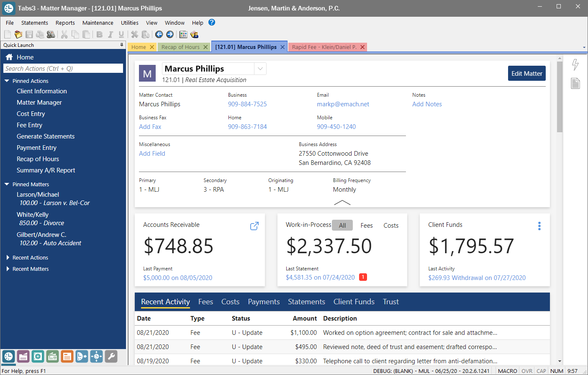588x375 pixels.
Task: Click the document icon in right sidebar
Action: click(x=575, y=83)
